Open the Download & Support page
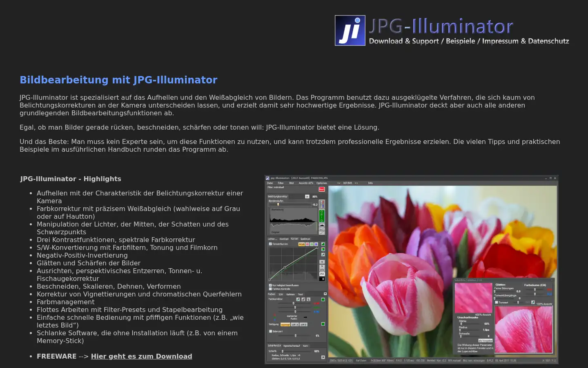Screen dimensions: 588x368 404,41
